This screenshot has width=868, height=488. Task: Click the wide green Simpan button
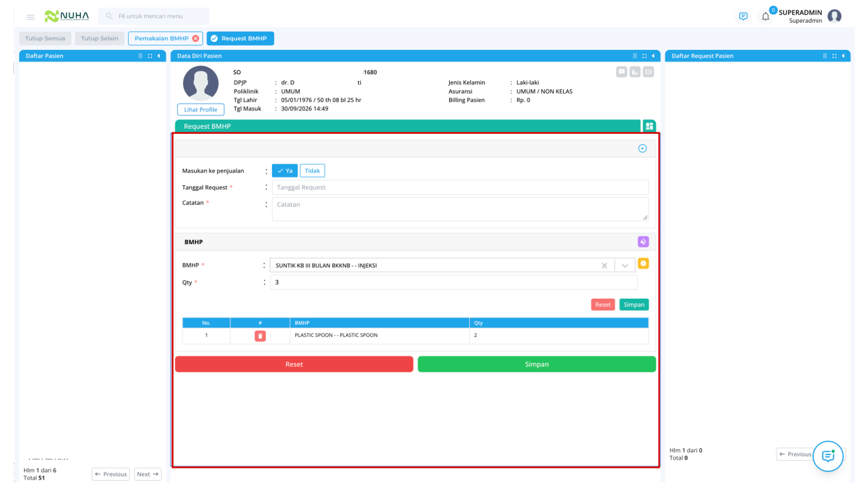pyautogui.click(x=537, y=364)
